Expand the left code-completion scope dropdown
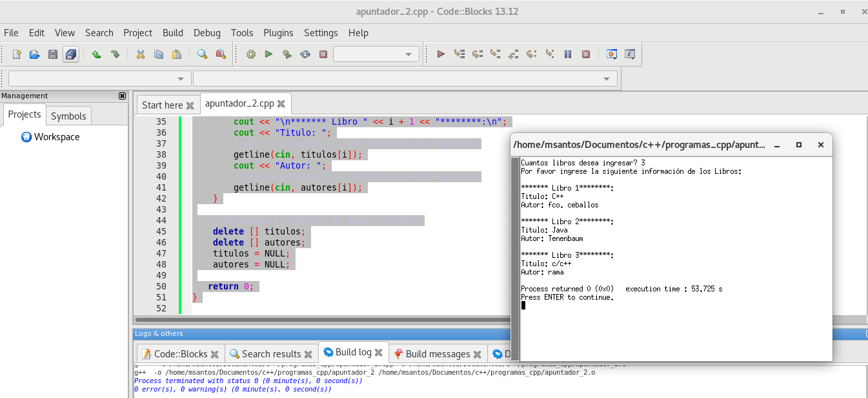 coord(180,79)
